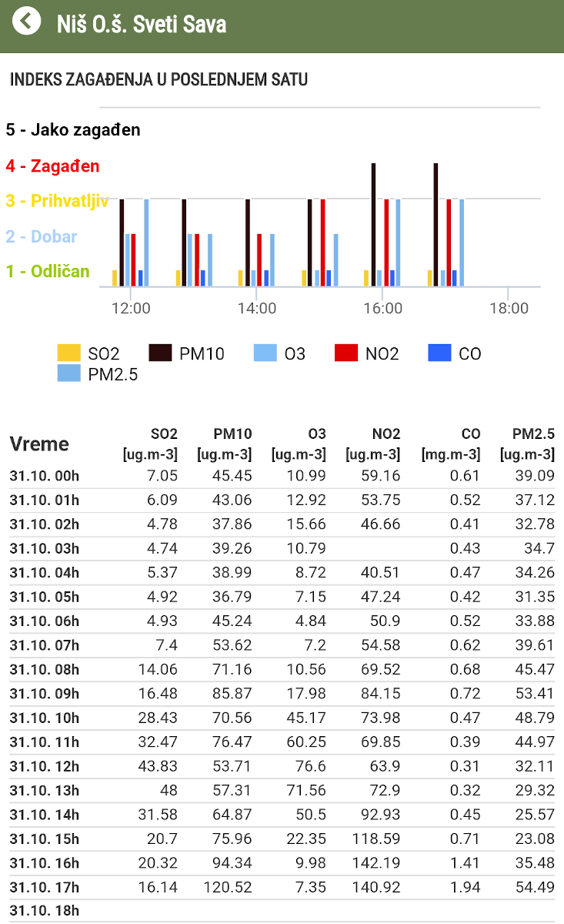
Task: Click the PM2.5 legend swatch
Action: click(69, 374)
